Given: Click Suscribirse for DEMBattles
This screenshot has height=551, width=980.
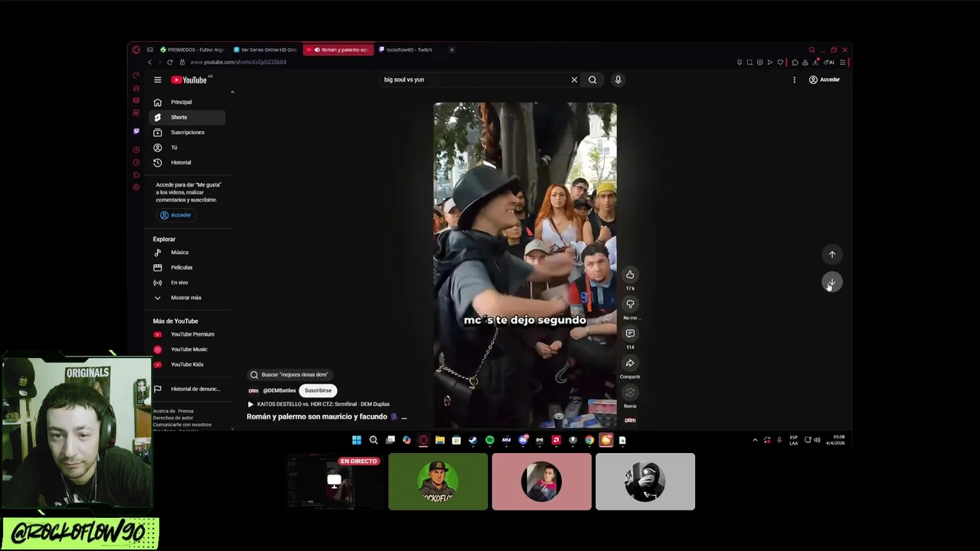Looking at the screenshot, I should coord(318,390).
